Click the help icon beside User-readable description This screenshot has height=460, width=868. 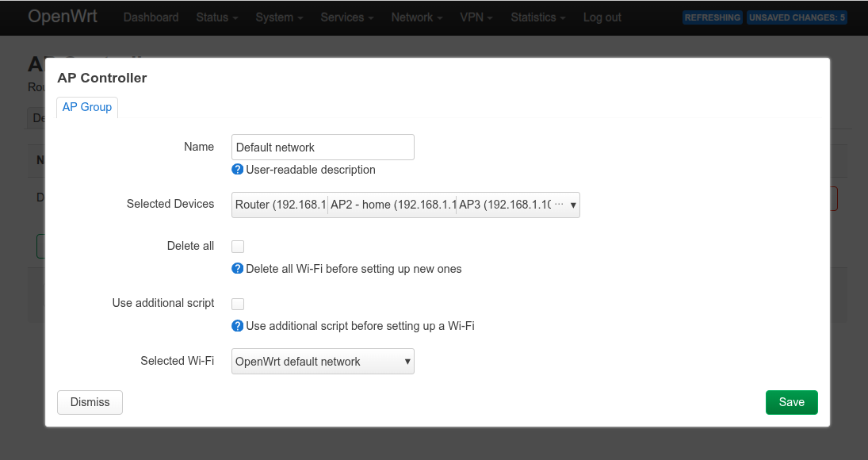[237, 170]
